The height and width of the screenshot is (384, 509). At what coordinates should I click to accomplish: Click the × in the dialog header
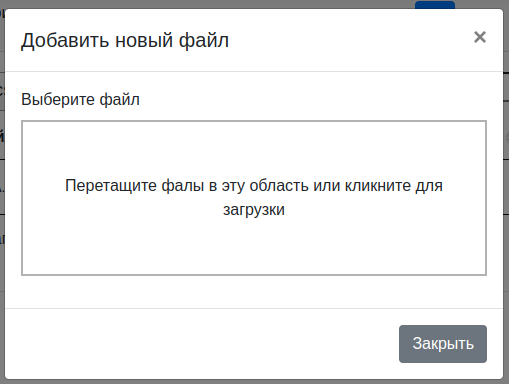coord(480,37)
